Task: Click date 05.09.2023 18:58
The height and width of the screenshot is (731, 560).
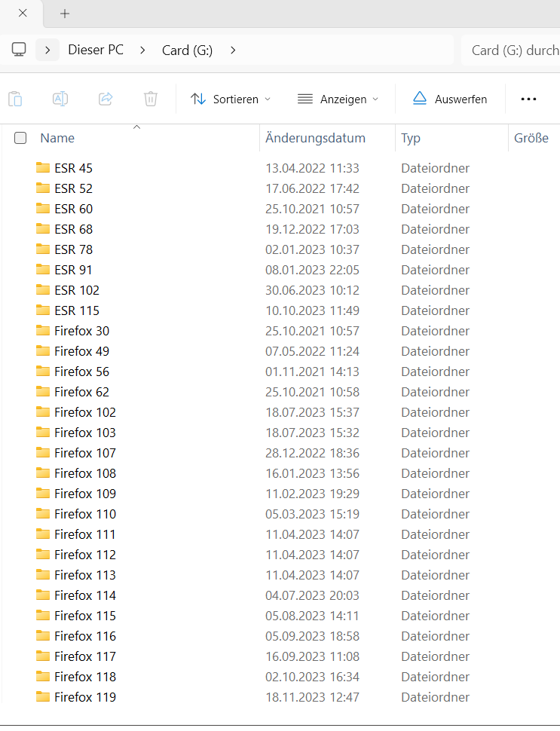Action: coord(312,636)
